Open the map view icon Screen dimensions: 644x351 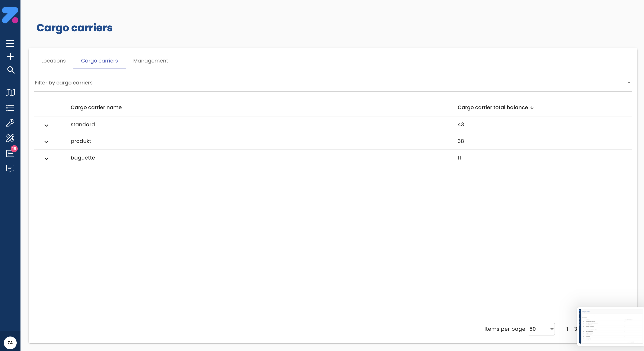[10, 93]
